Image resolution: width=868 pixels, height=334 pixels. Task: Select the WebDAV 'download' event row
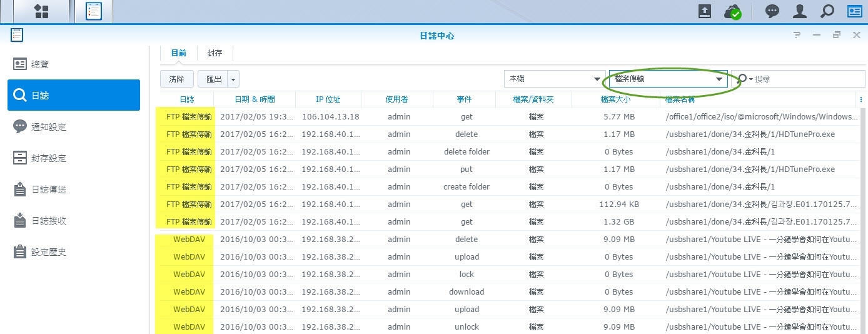pyautogui.click(x=510, y=292)
